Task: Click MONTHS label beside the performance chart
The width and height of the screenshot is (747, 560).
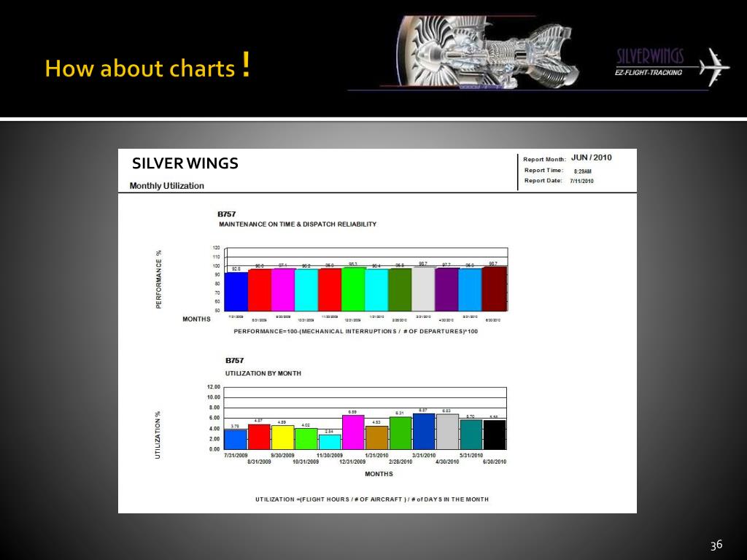Action: [196, 319]
